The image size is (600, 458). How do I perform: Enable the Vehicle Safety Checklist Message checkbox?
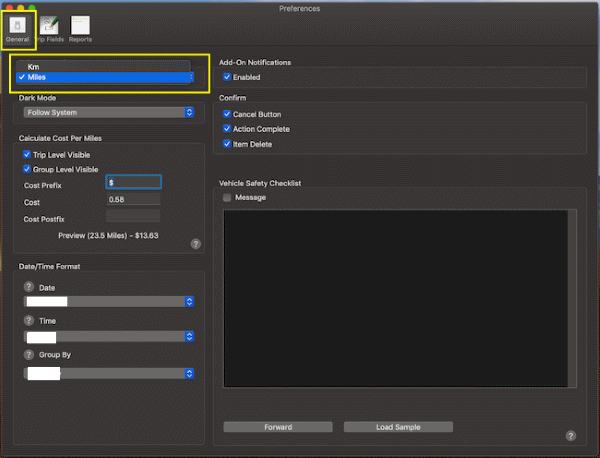(x=227, y=198)
